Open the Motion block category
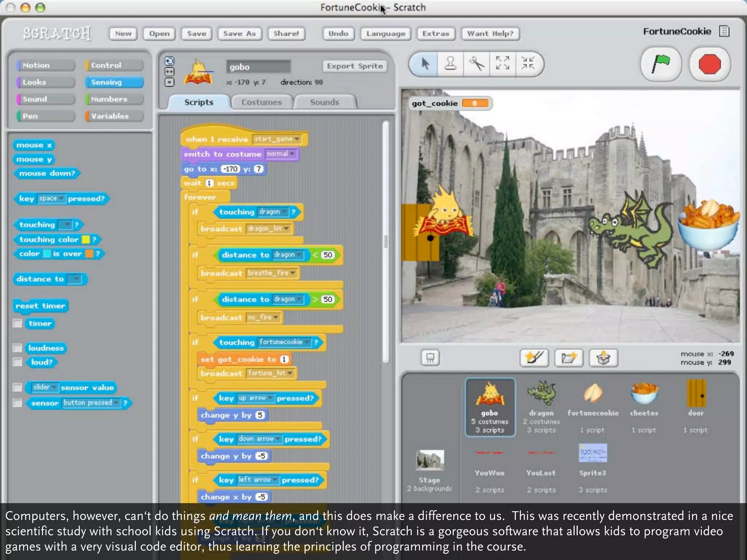Viewport: 747px width, 560px height. pyautogui.click(x=45, y=65)
